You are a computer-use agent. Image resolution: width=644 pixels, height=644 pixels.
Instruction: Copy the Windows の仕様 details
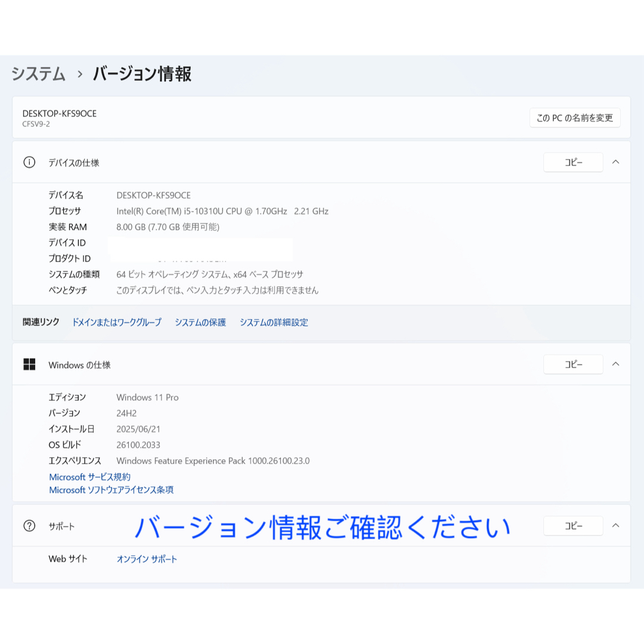point(574,364)
